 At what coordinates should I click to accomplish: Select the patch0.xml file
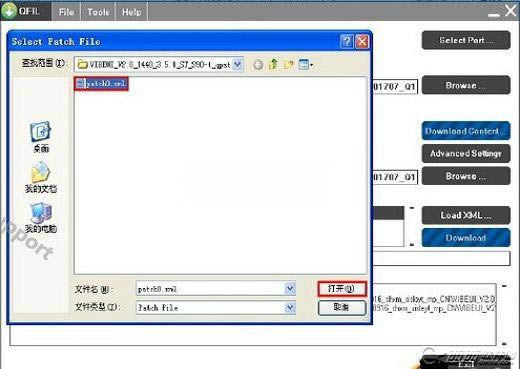point(101,83)
